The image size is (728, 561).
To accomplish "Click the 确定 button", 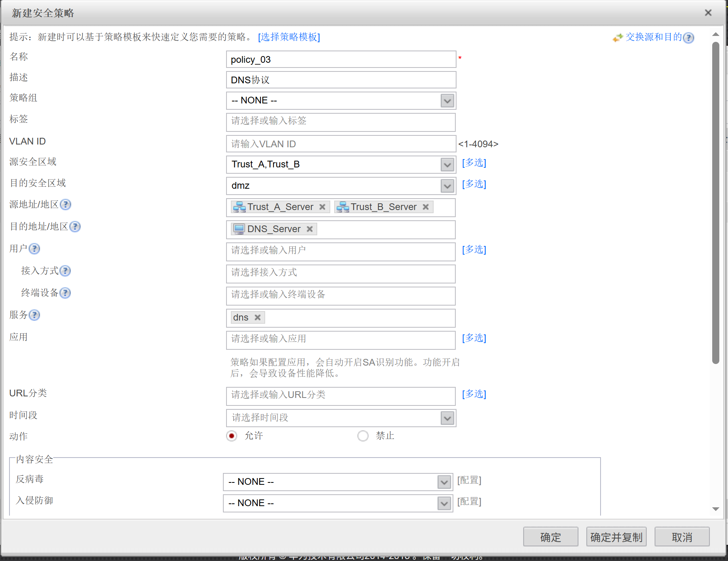I will click(x=550, y=537).
